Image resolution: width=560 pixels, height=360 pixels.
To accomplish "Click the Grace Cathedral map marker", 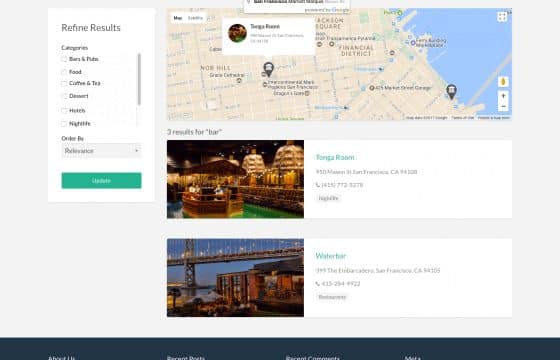I will (239, 81).
